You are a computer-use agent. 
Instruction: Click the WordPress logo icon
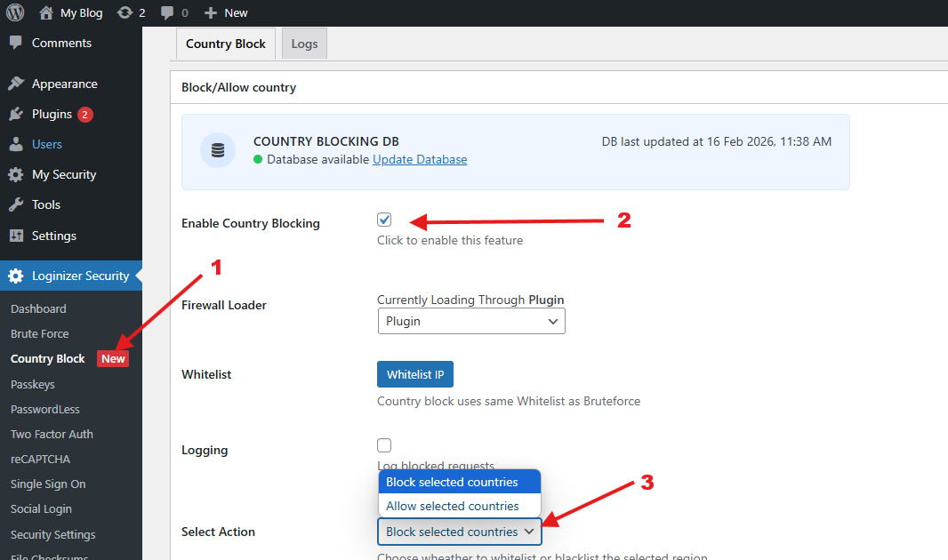[15, 12]
